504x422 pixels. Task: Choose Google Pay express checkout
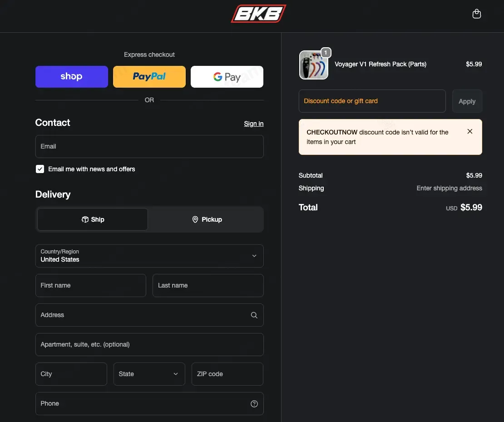[x=227, y=77]
